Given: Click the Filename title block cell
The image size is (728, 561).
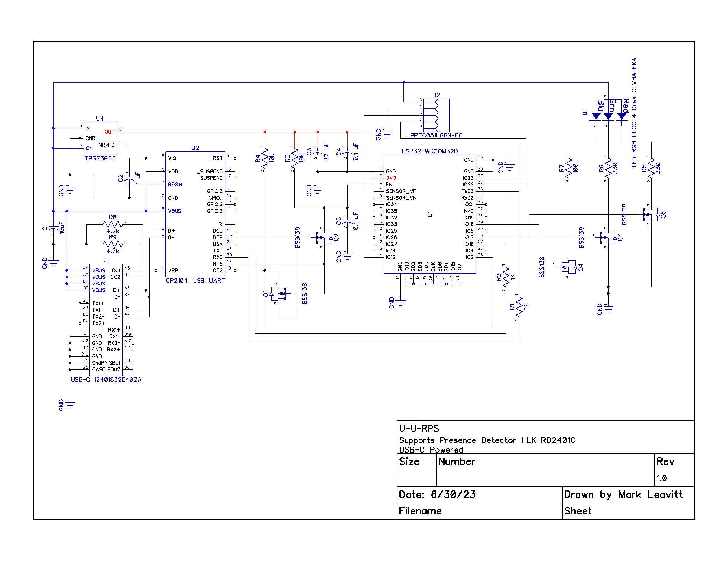Looking at the screenshot, I should pyautogui.click(x=420, y=511).
